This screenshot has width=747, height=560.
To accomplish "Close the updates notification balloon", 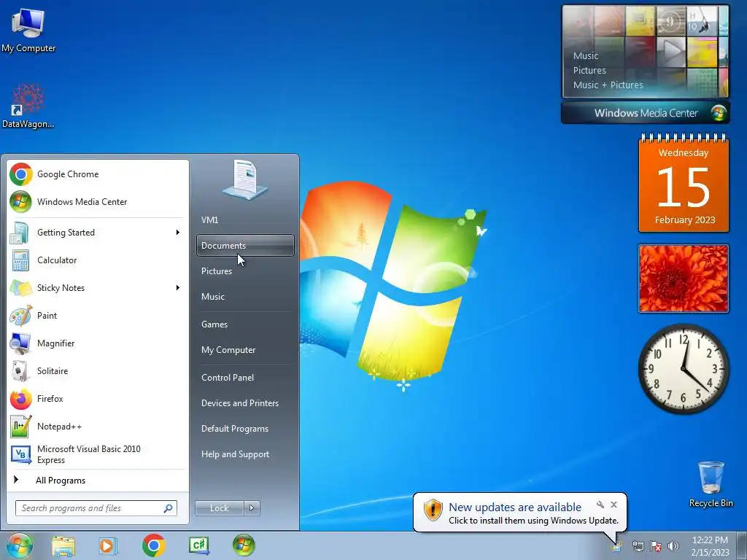I will [x=614, y=505].
